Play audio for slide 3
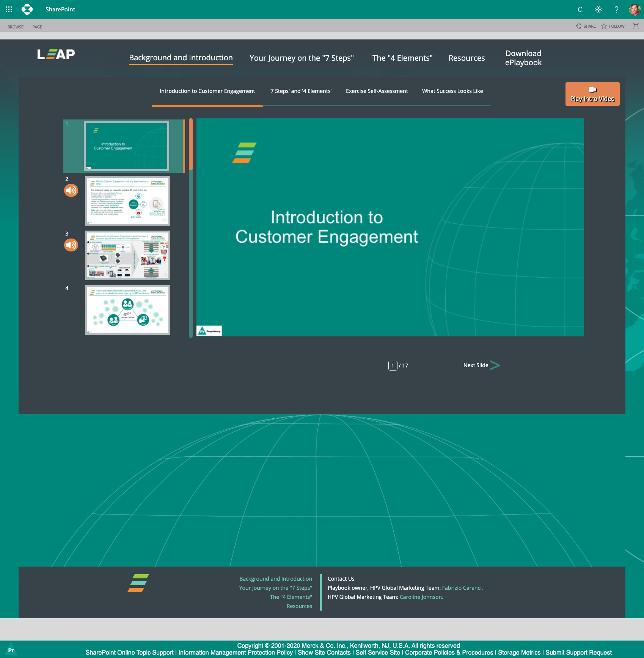644x658 pixels. tap(71, 245)
